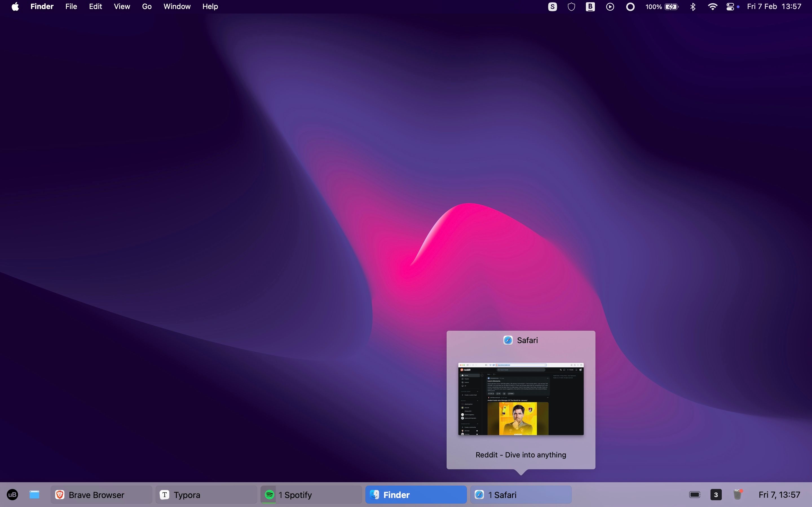Open the Reddit Safari preview window
Image resolution: width=812 pixels, height=507 pixels.
click(520, 398)
